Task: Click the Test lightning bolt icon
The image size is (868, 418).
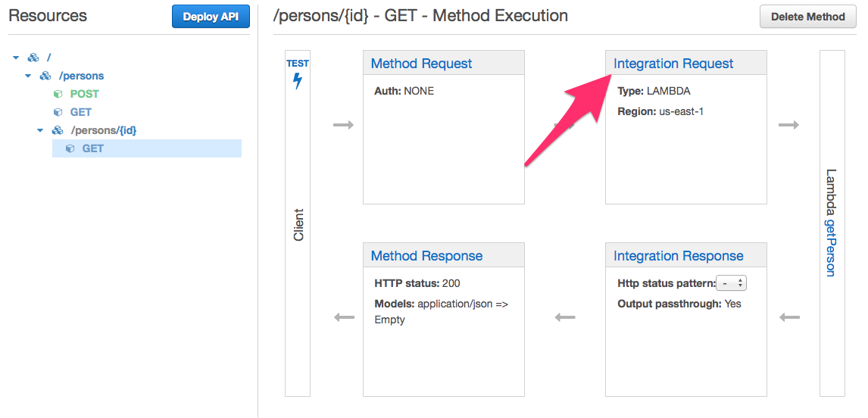Action: (x=298, y=80)
